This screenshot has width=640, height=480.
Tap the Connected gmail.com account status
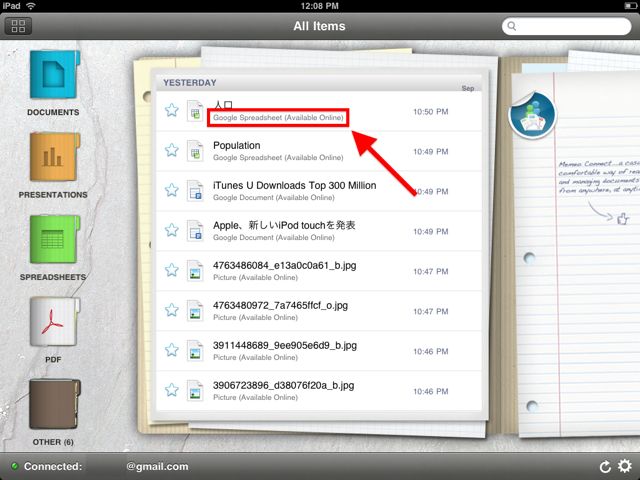pos(106,467)
